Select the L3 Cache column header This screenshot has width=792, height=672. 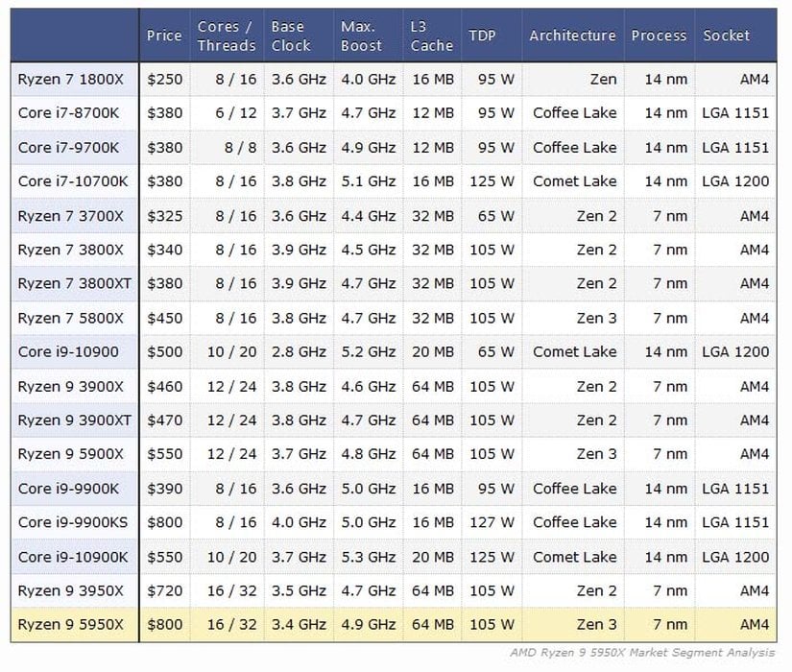tap(431, 36)
